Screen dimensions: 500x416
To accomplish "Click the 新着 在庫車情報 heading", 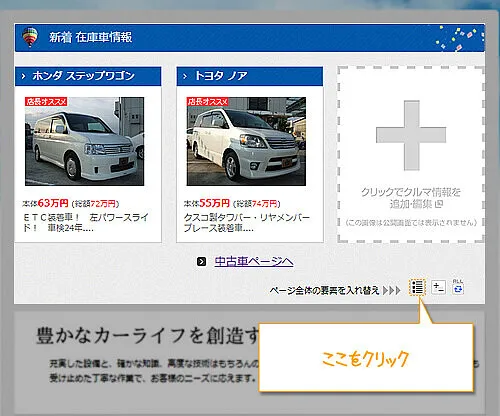I will tap(91, 37).
